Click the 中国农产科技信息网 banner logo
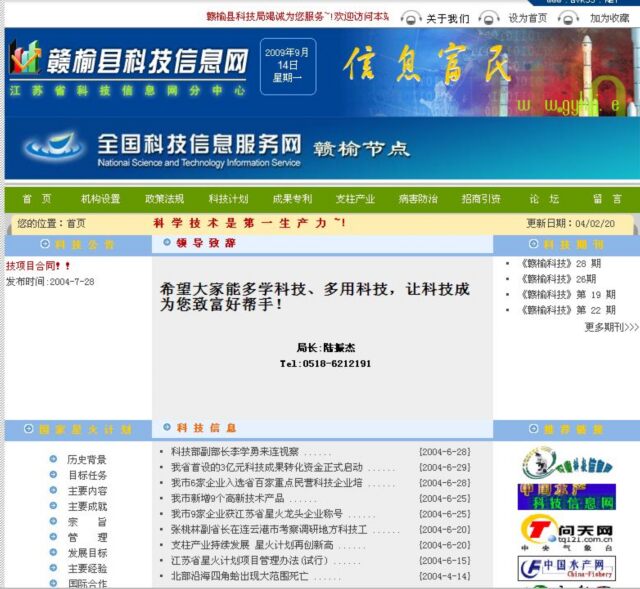Screen dimensions: 640x589 tap(566, 496)
